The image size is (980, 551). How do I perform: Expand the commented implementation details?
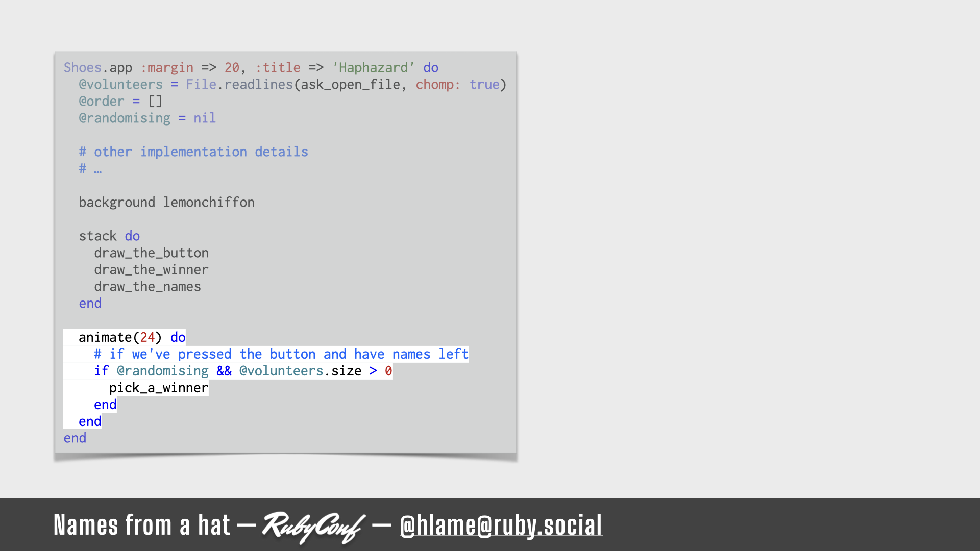(x=91, y=168)
